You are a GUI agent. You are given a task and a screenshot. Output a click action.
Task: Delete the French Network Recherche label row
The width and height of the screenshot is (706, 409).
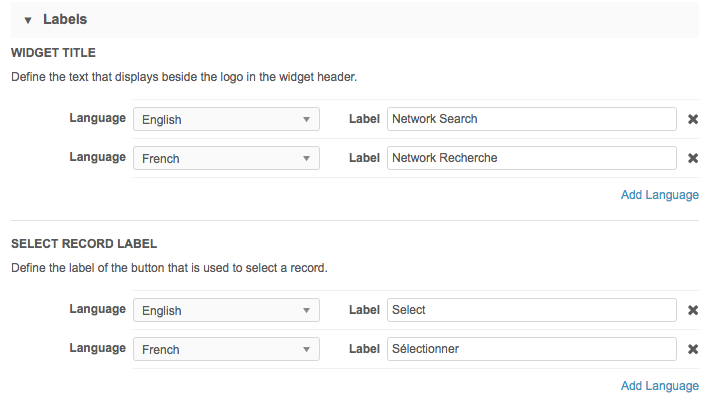coord(693,158)
